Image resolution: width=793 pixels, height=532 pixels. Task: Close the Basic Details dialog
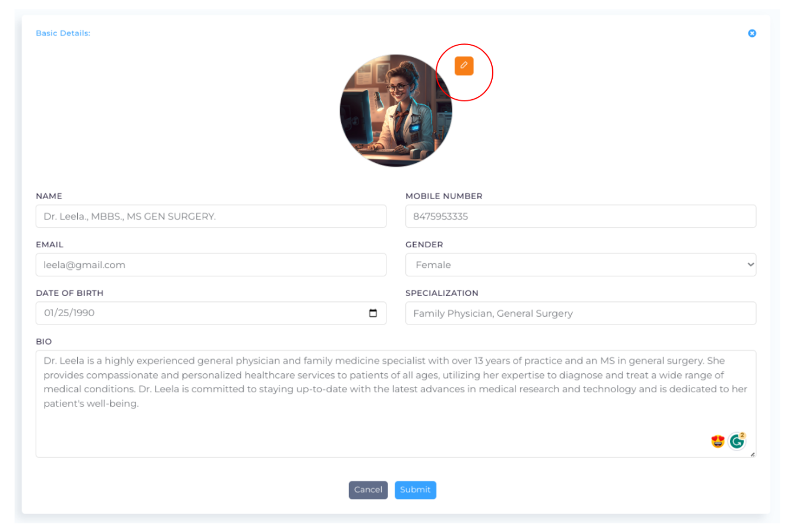click(x=752, y=33)
